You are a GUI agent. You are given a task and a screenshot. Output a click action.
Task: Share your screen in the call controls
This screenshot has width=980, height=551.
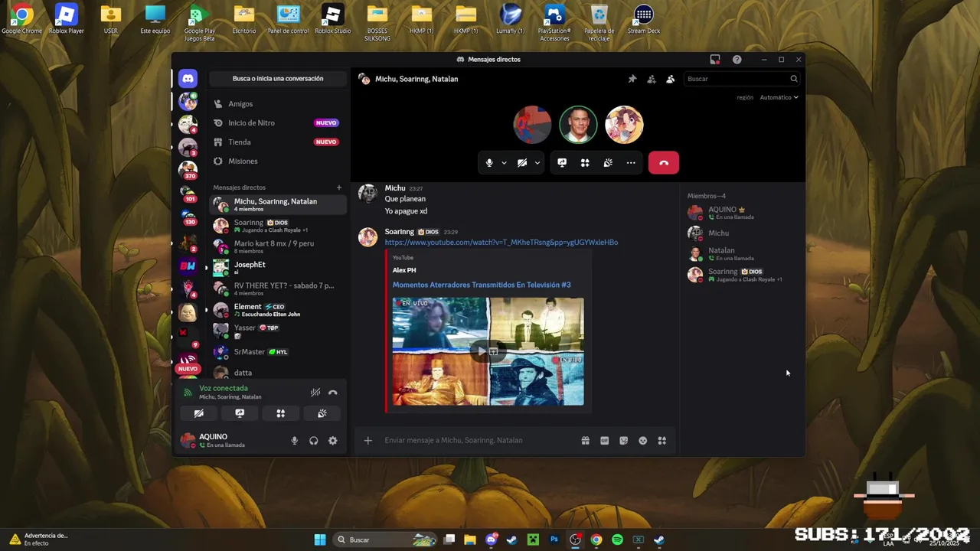point(562,162)
